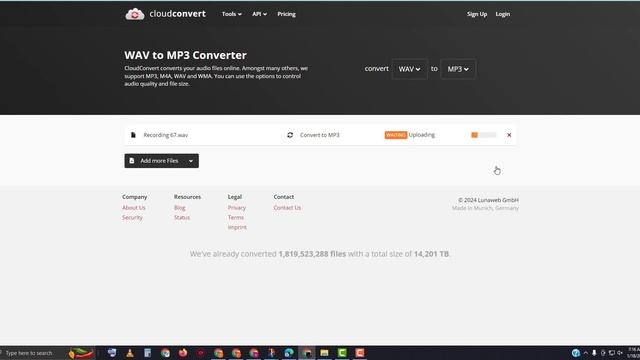This screenshot has height=360, width=640.
Task: Click the CloudConvert cloud logo icon
Action: (x=135, y=14)
